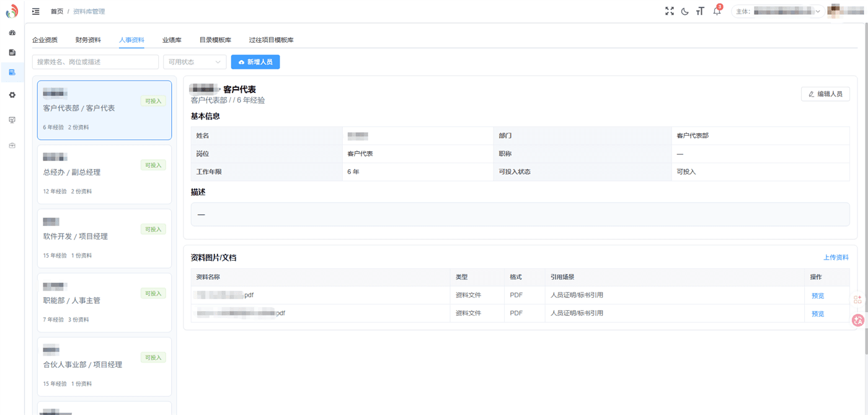Click the 搜索姓名、岗位或描述 search field
Screen dimensions: 868x415
[x=95, y=62]
